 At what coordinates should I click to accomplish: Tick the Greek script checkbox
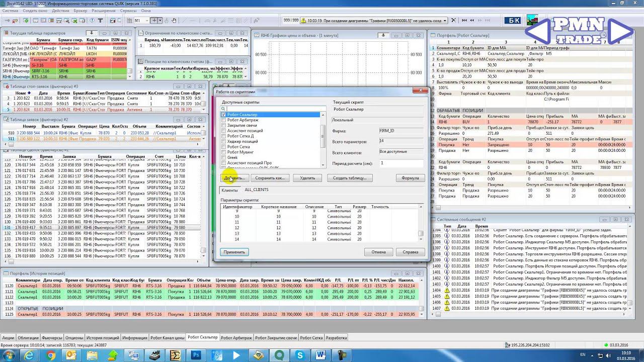click(x=223, y=157)
